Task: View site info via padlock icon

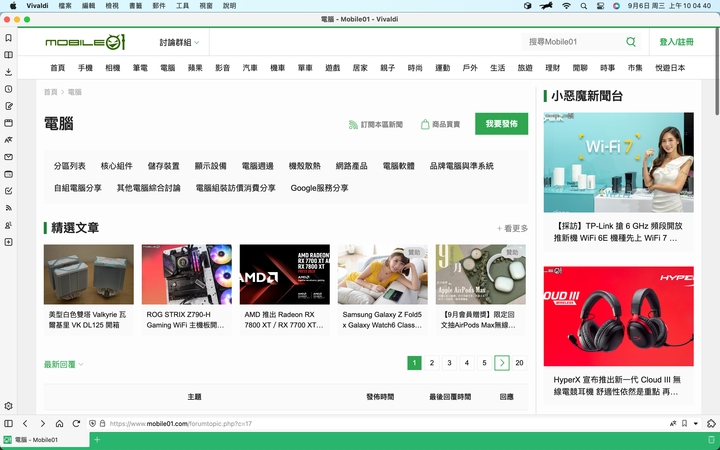Action: pos(102,423)
